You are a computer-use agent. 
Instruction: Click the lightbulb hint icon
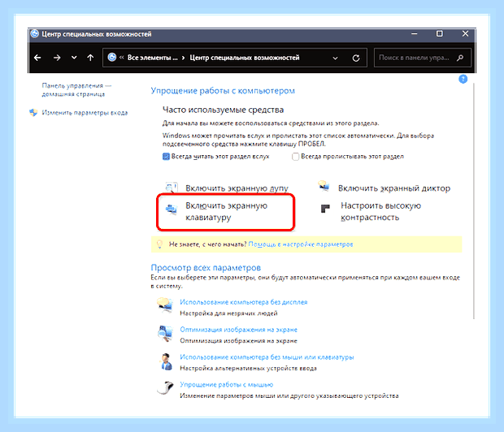click(159, 244)
